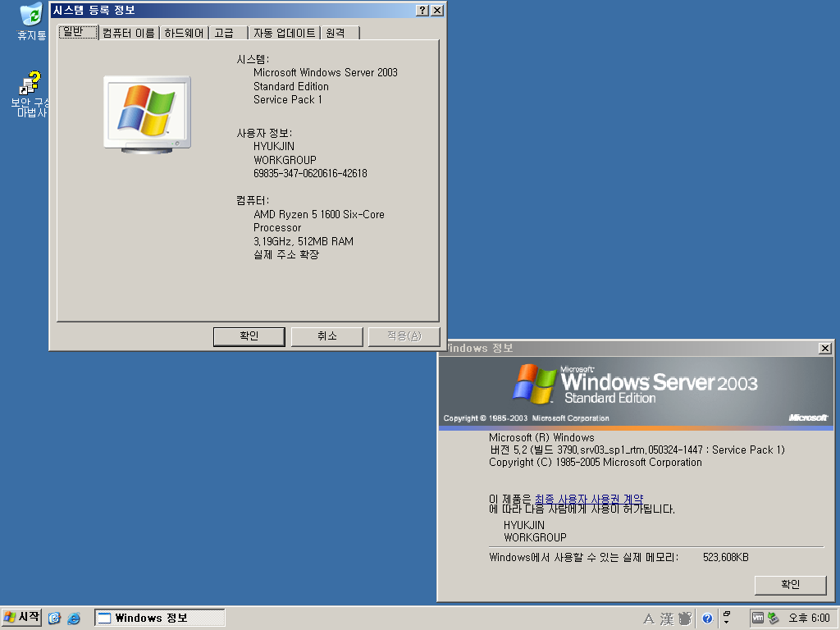Click the Safely Remove Hardware tray icon
This screenshot has height=630, width=840.
[773, 618]
